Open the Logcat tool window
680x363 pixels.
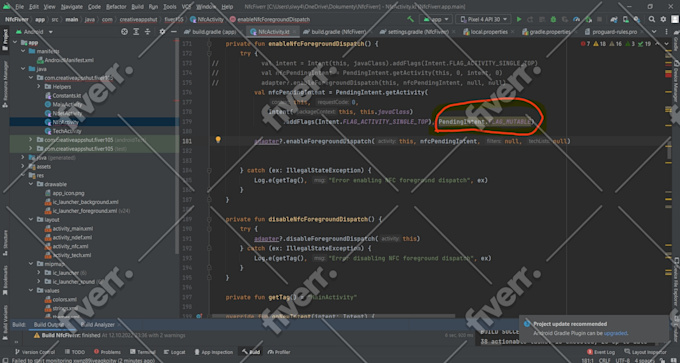pyautogui.click(x=174, y=352)
